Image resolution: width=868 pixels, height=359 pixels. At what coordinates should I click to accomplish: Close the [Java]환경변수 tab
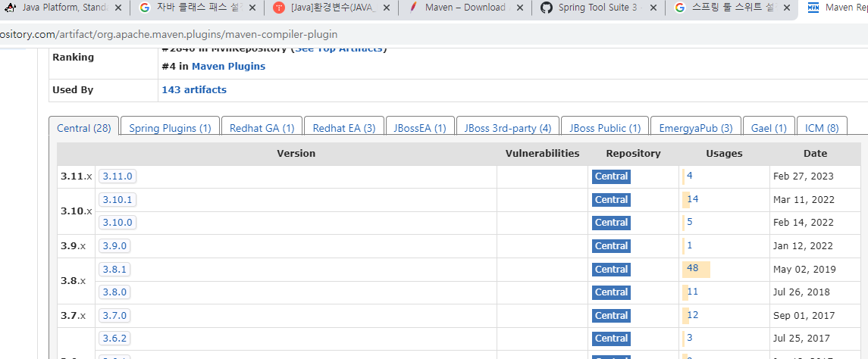point(386,8)
